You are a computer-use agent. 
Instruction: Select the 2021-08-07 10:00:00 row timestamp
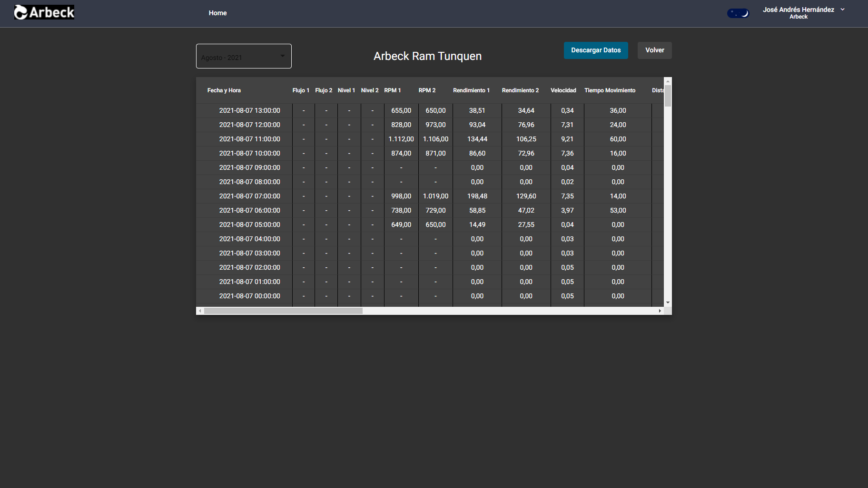point(249,153)
